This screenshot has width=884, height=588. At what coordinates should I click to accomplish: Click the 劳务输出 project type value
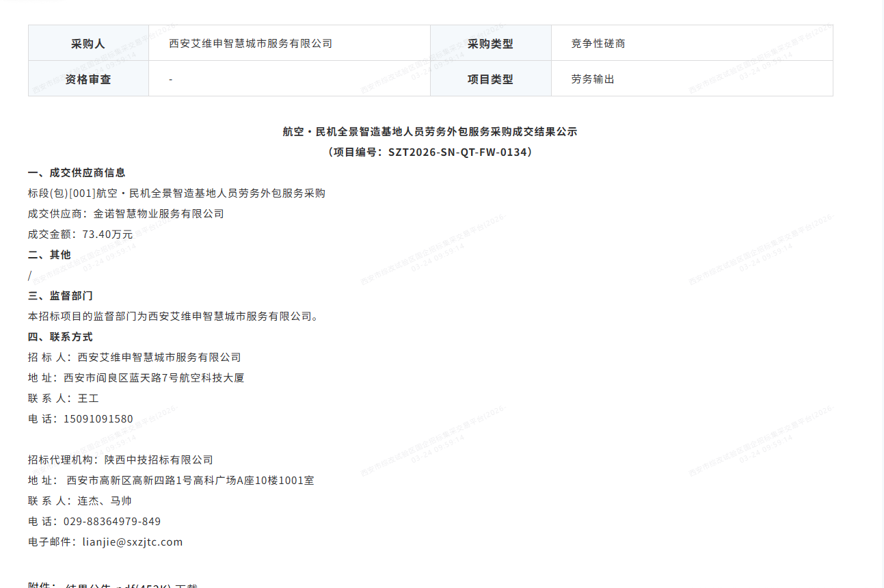[x=593, y=79]
